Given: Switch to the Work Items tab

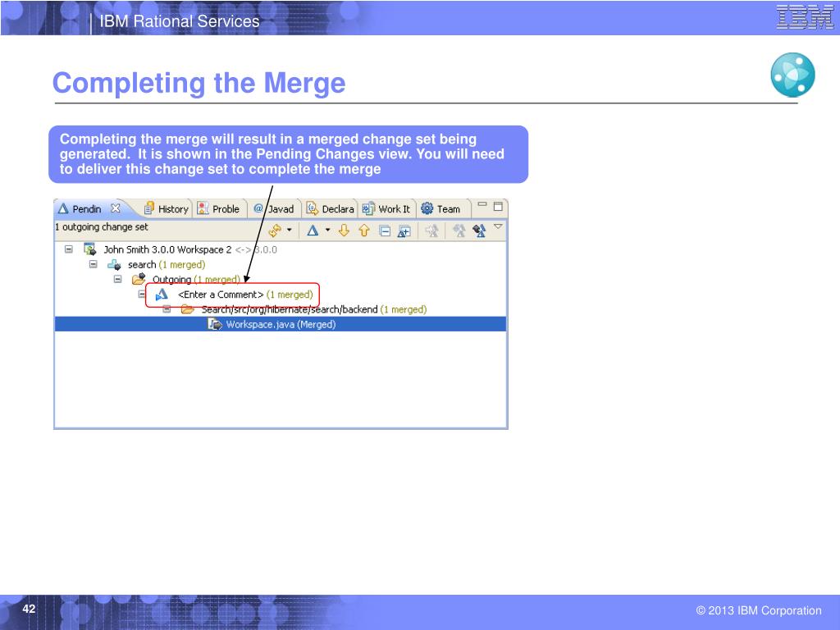Looking at the screenshot, I should click(386, 209).
